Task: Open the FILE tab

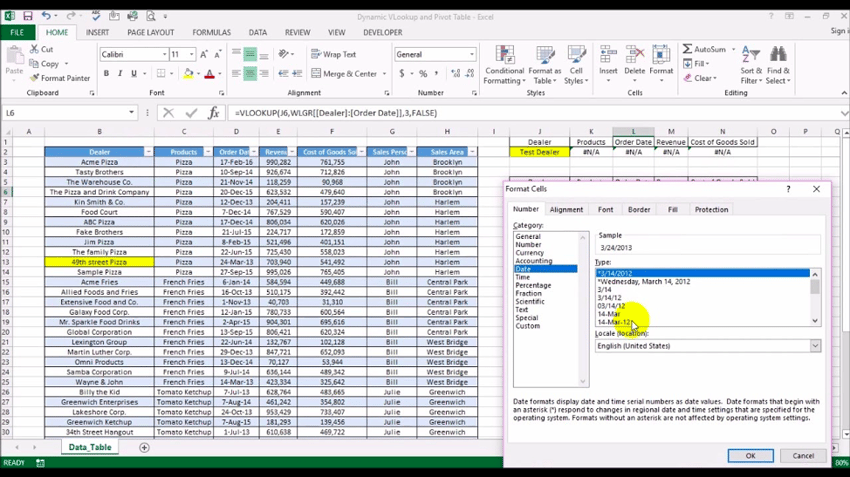Action: pyautogui.click(x=17, y=33)
